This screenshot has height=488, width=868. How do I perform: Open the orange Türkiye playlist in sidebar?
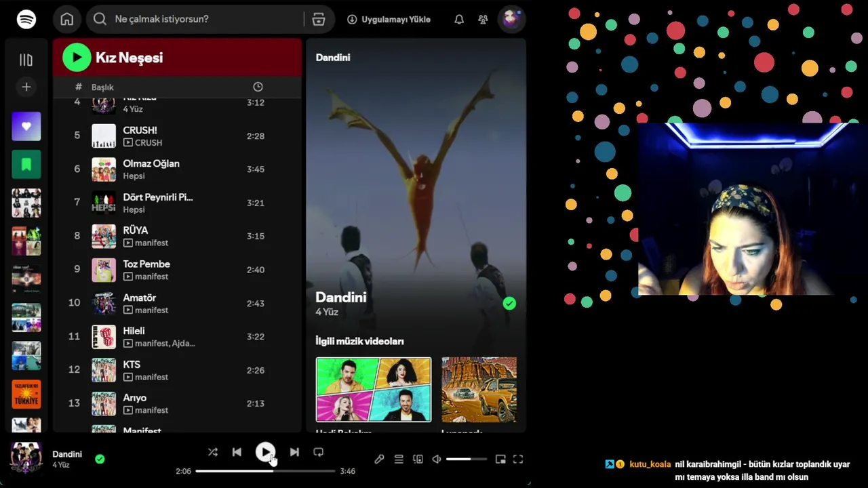(26, 394)
